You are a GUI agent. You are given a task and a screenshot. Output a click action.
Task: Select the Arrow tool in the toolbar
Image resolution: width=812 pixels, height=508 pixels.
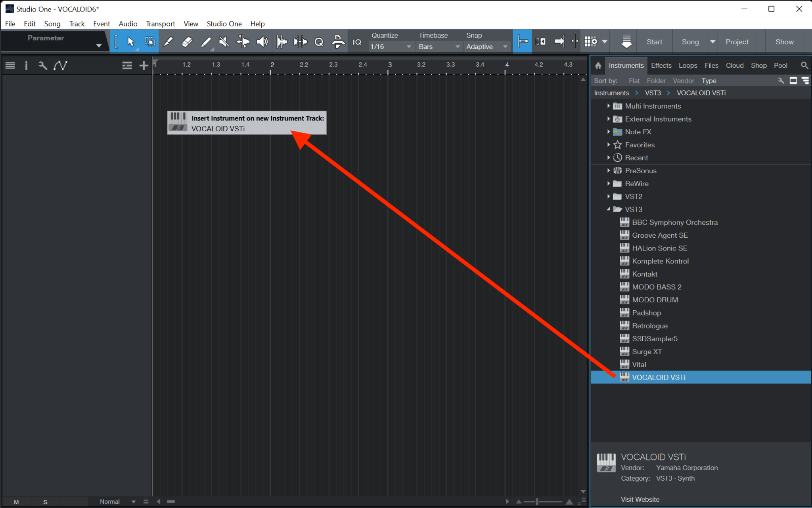pos(131,41)
